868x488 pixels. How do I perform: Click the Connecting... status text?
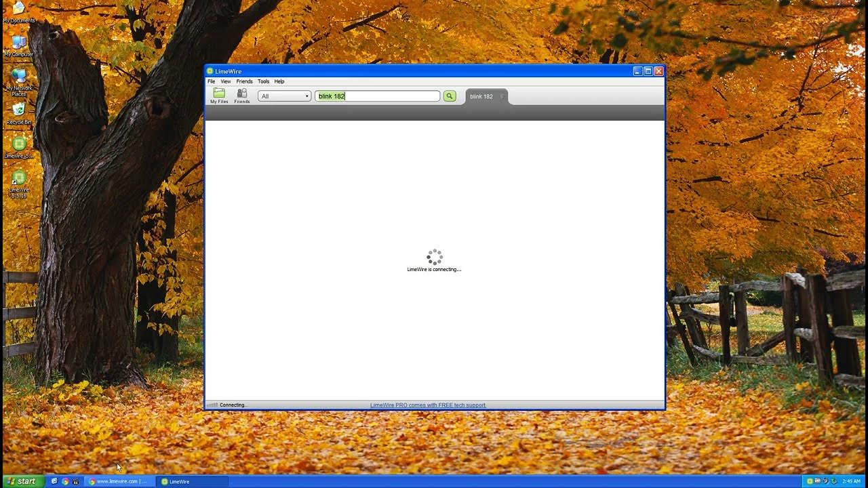233,405
